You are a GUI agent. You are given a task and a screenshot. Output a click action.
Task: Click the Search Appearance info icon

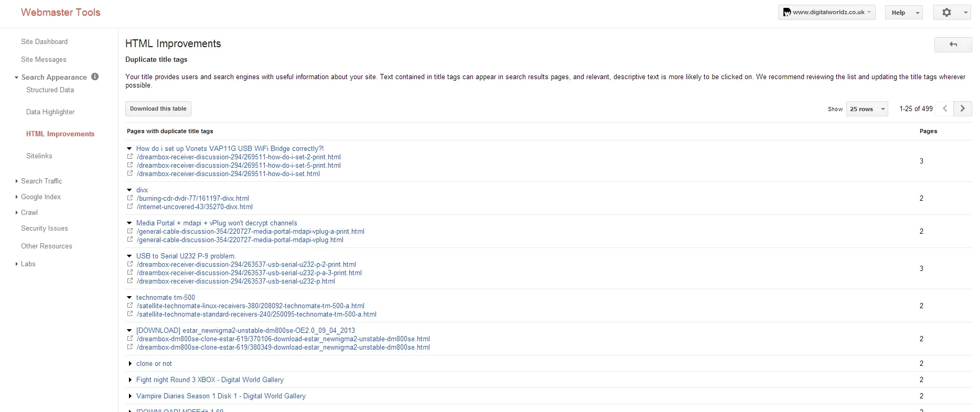(x=95, y=77)
